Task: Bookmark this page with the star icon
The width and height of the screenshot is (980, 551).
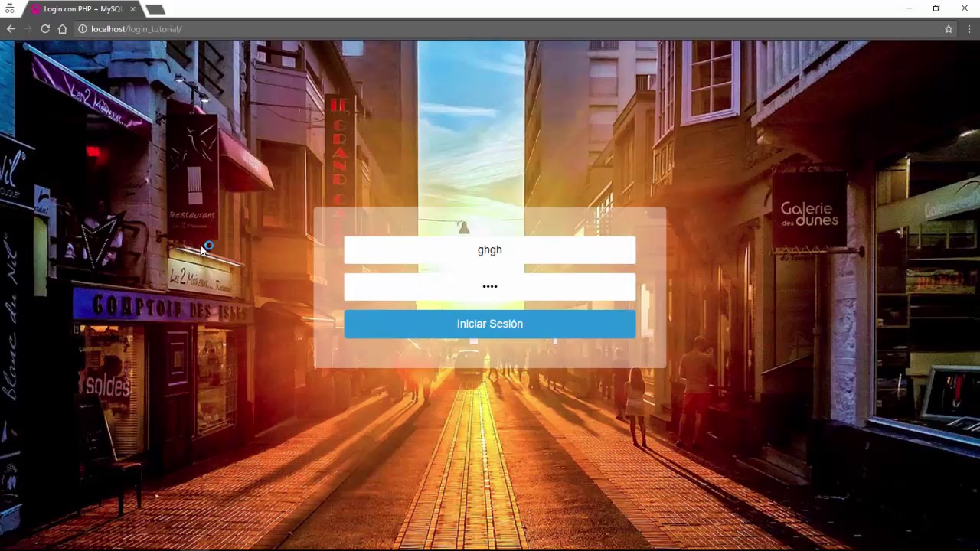Action: 949,29
